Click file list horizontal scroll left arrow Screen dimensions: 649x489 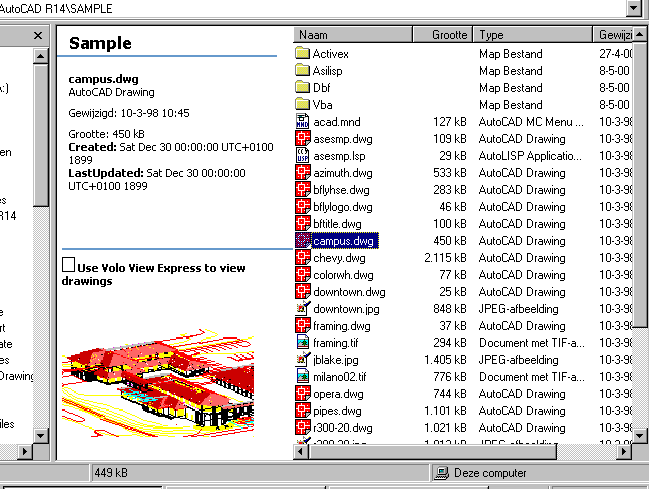(301, 451)
